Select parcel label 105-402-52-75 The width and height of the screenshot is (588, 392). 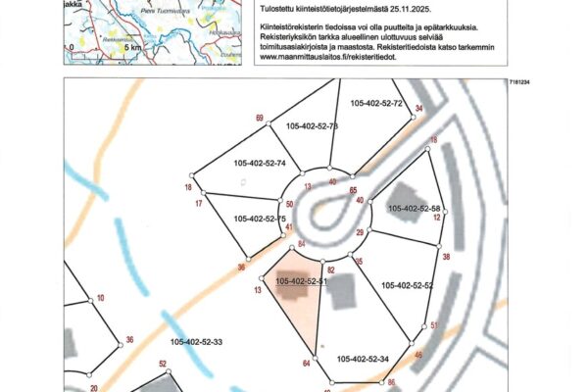pyautogui.click(x=261, y=219)
